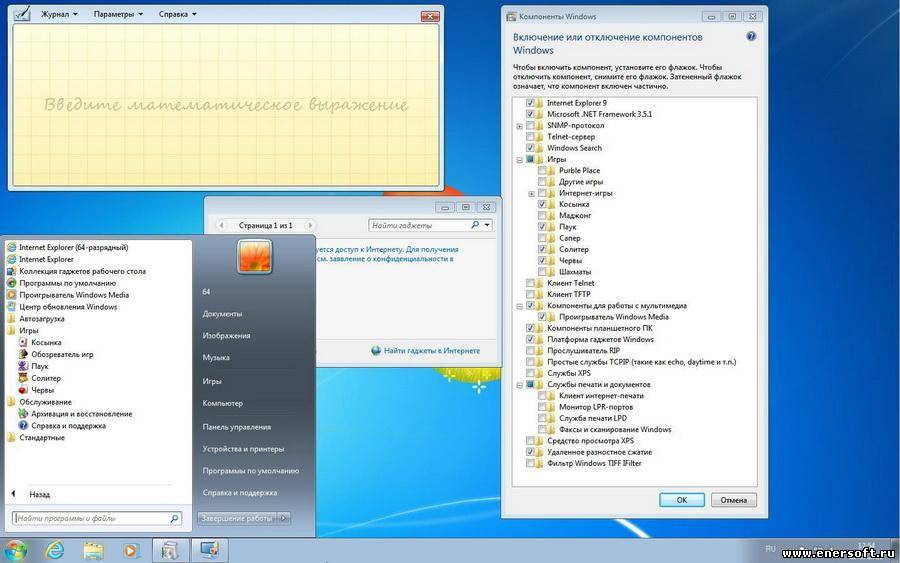This screenshot has width=900, height=563.
Task: Open Устройства и принтеры from Start menu
Action: (243, 449)
